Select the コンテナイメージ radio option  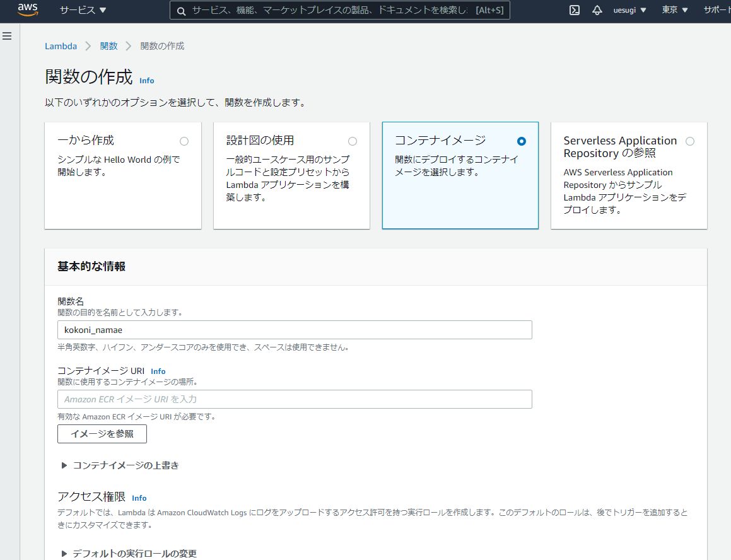coord(521,141)
